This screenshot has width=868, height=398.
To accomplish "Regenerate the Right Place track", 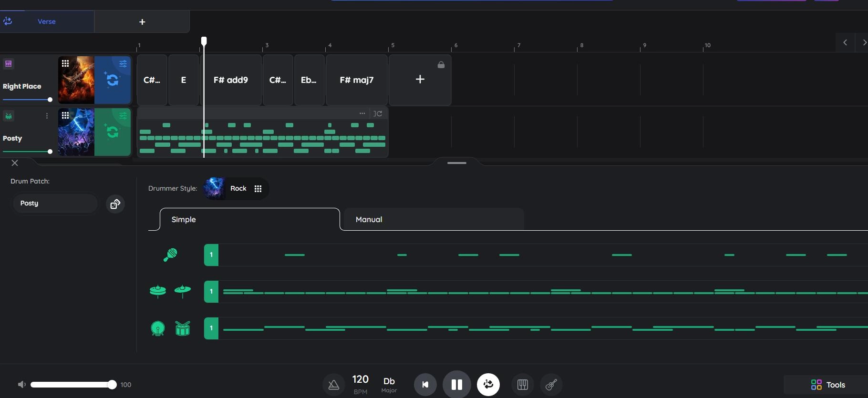I will pos(112,80).
